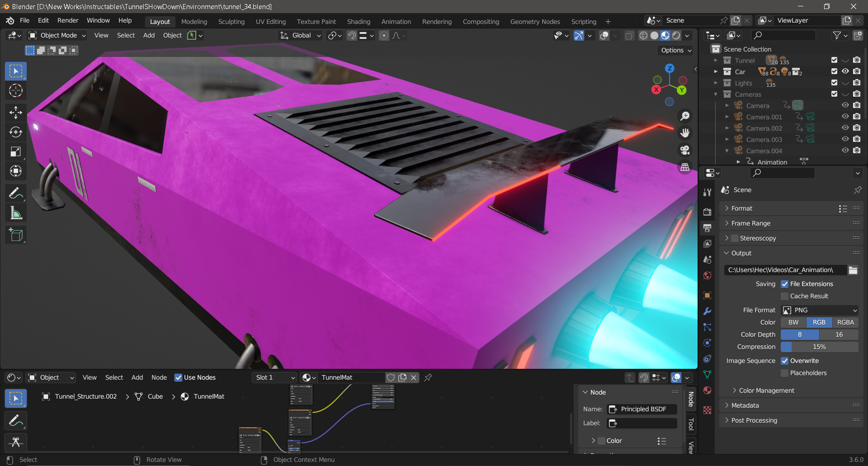Open the viewport Options dropdown

(675, 50)
